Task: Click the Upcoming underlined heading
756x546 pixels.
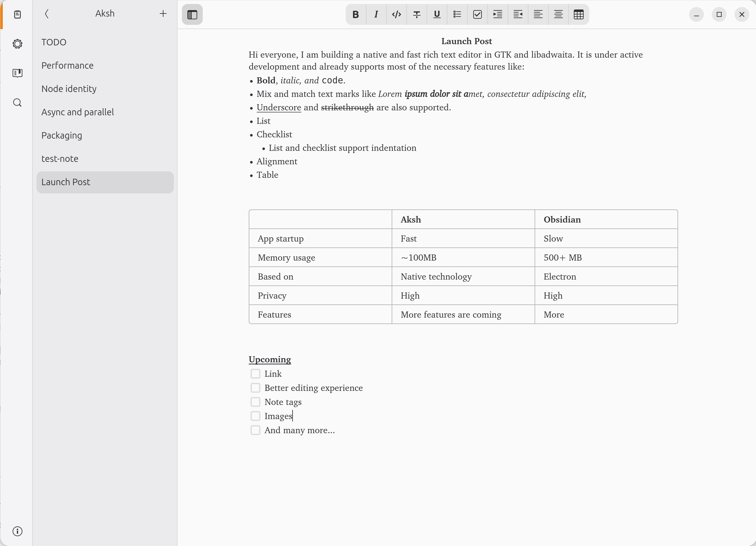Action: 270,360
